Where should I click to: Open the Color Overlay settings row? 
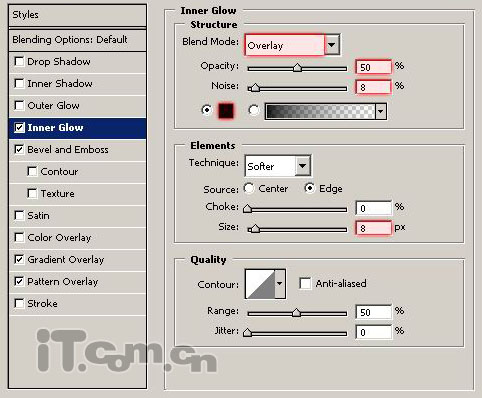(x=77, y=238)
